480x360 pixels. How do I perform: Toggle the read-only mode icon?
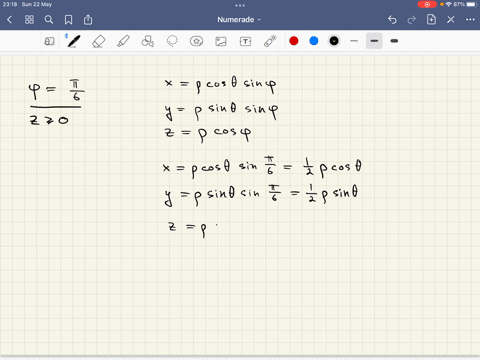tap(49, 41)
